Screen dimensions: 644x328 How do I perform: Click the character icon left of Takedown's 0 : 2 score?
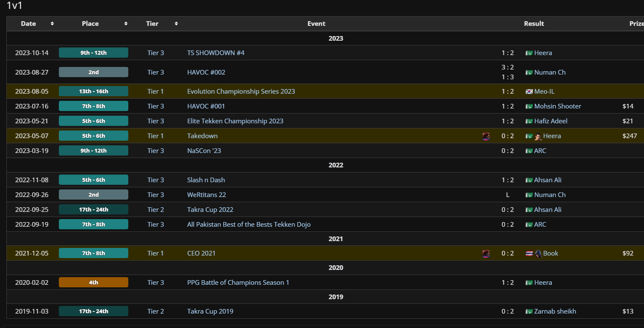[486, 136]
